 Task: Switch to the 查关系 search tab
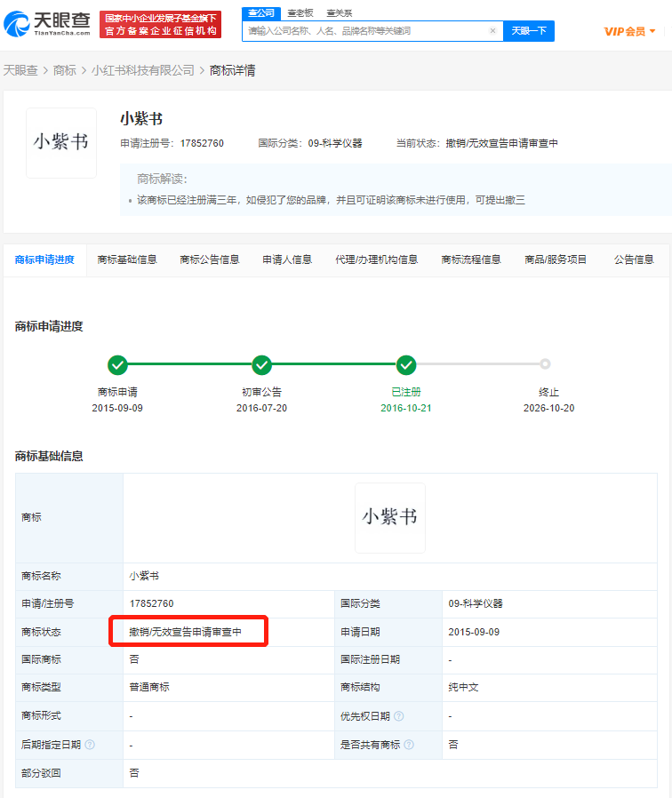(x=340, y=13)
